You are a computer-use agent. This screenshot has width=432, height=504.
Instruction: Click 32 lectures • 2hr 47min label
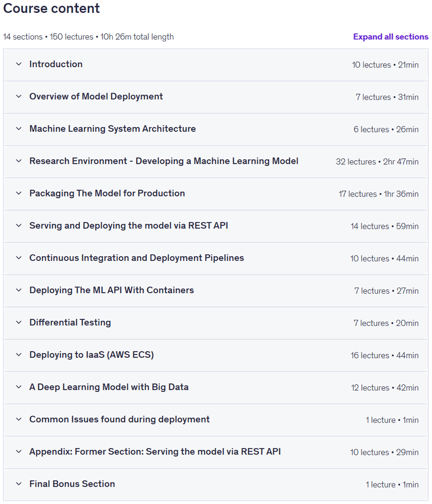pos(377,162)
